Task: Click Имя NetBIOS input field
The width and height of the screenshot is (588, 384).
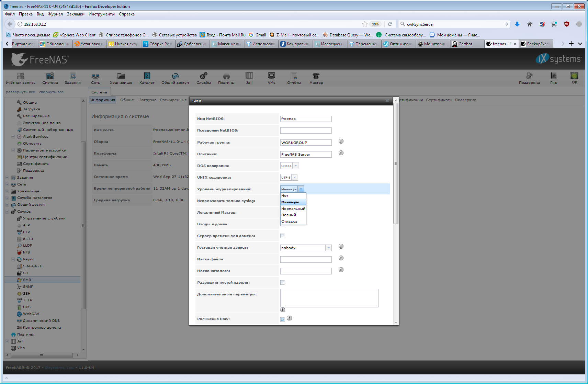Action: pyautogui.click(x=306, y=119)
